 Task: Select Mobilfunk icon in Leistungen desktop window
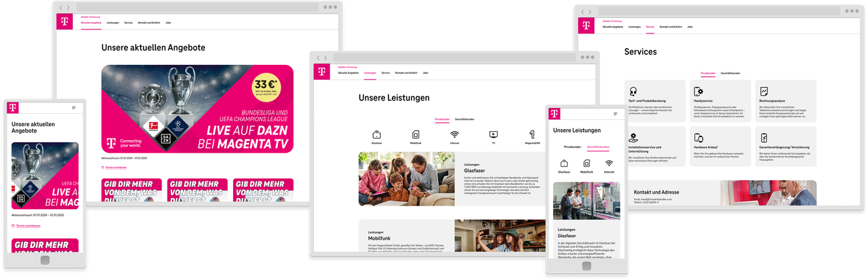[415, 135]
